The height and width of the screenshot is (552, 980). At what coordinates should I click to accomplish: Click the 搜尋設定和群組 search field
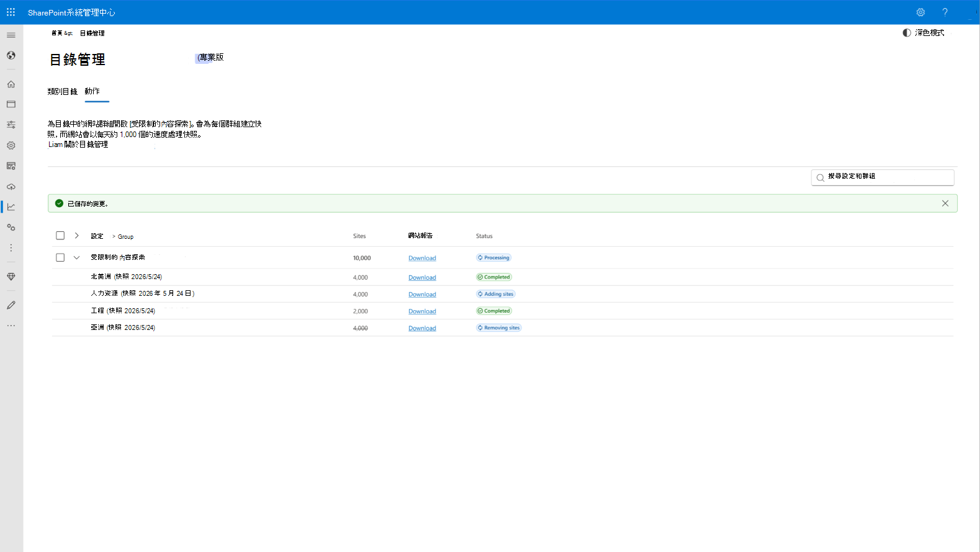tap(883, 177)
